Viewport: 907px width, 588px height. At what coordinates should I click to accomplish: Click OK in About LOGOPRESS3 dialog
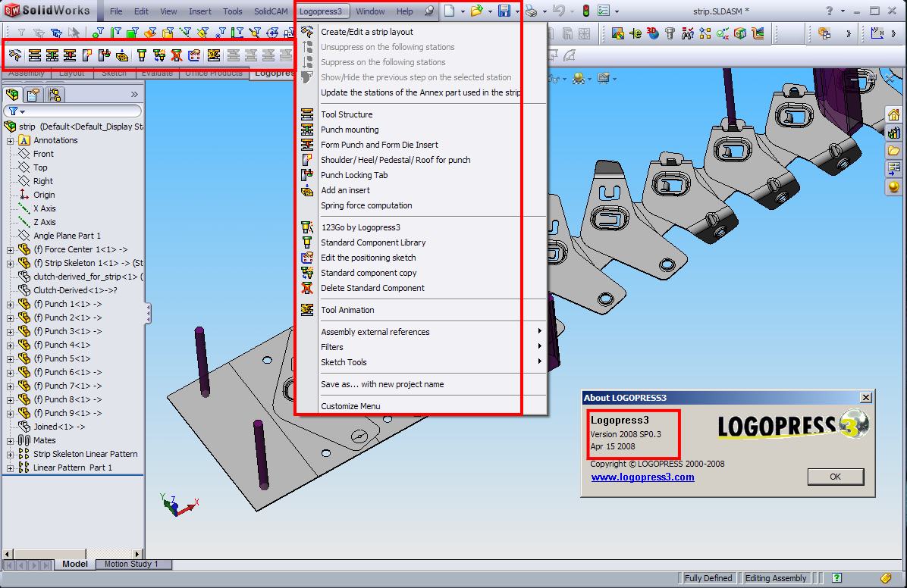835,477
